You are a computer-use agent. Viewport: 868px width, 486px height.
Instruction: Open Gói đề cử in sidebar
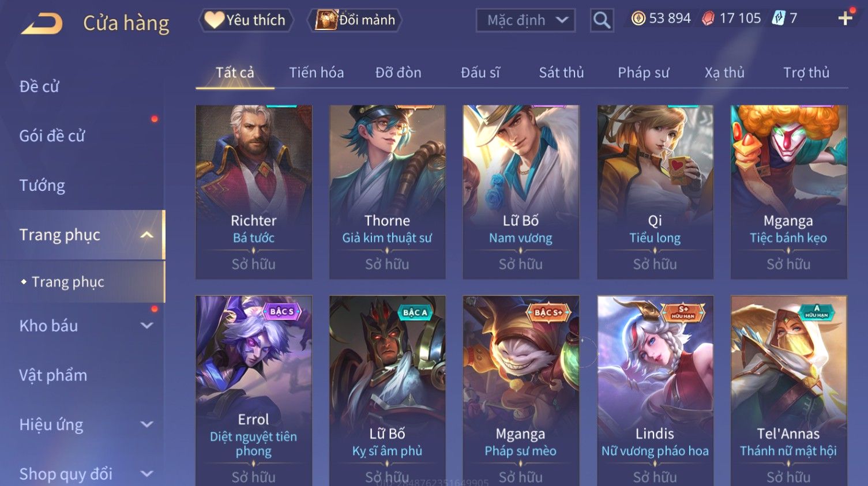point(52,136)
